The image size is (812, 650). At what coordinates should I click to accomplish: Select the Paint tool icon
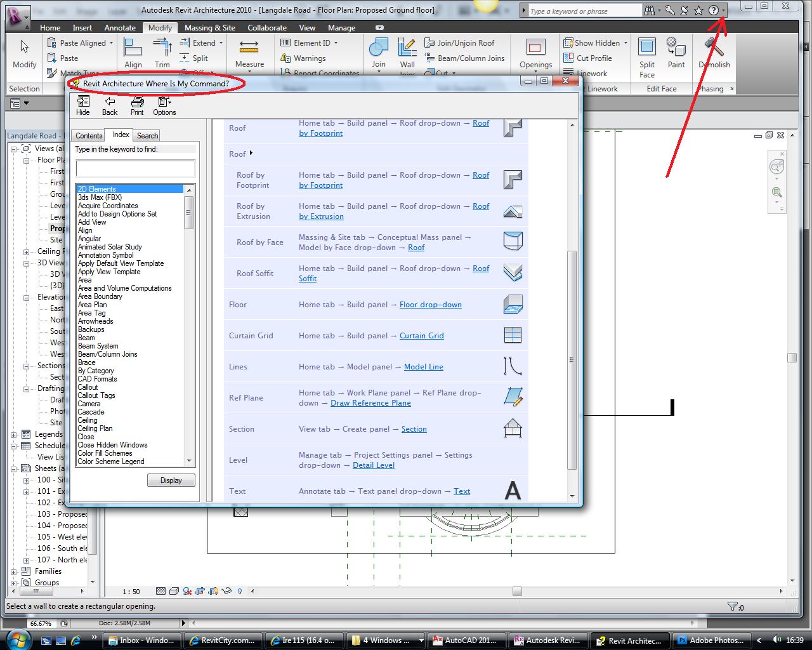[676, 48]
